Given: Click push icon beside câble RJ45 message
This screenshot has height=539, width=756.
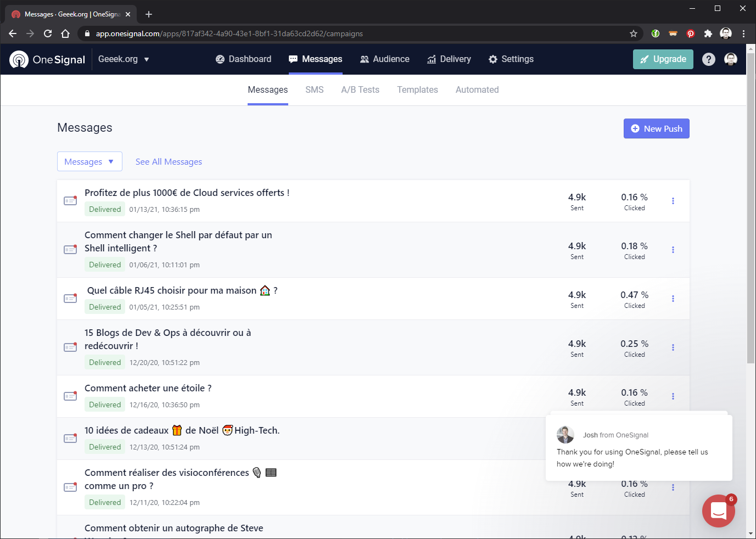Looking at the screenshot, I should coord(70,298).
